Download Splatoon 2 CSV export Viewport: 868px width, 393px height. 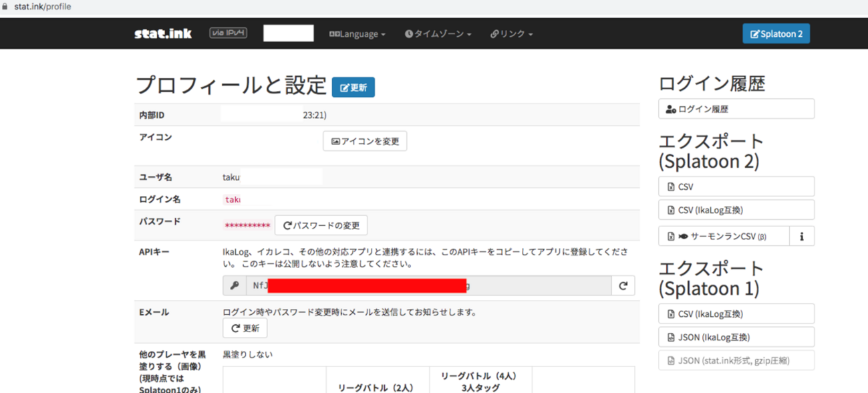(x=736, y=186)
